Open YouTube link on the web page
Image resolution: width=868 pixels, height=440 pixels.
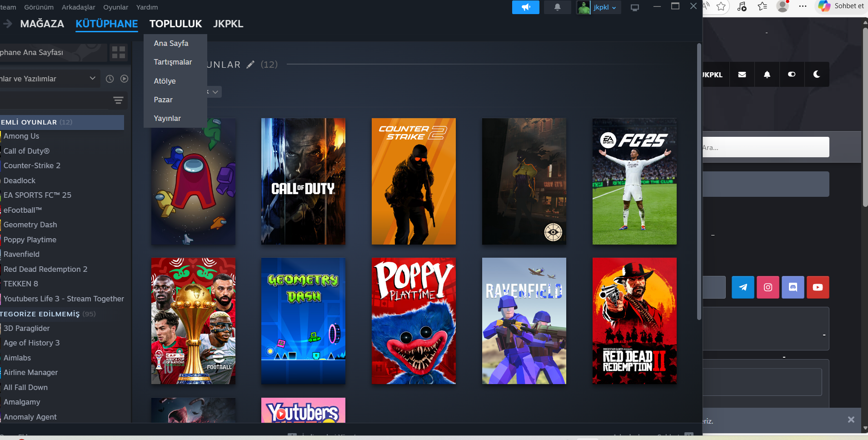(818, 287)
